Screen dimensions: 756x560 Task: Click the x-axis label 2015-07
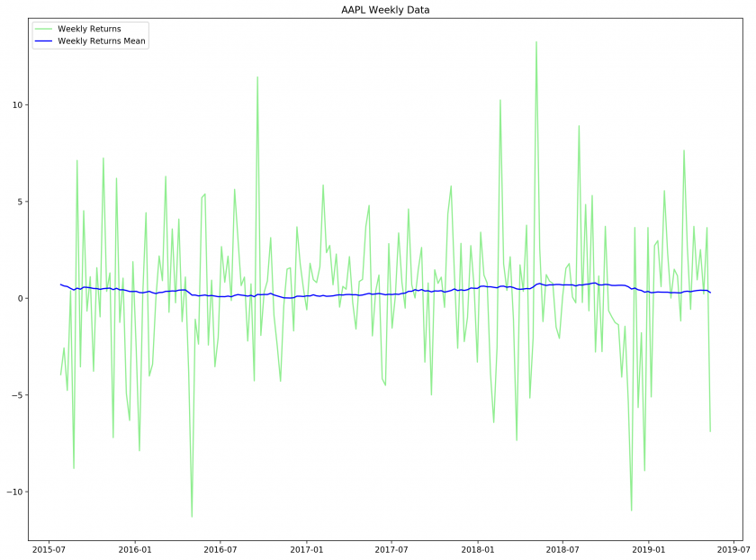click(49, 550)
